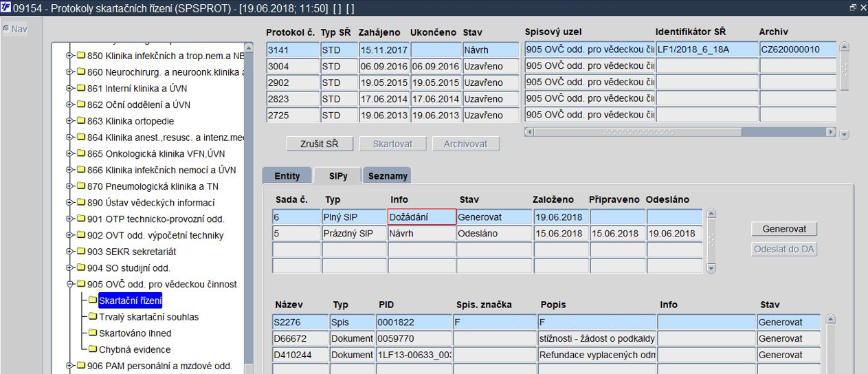Viewport: 868px width, 374px height.
Task: Click folder icon of 866 Klinika infekčních nemocí
Action: point(80,170)
